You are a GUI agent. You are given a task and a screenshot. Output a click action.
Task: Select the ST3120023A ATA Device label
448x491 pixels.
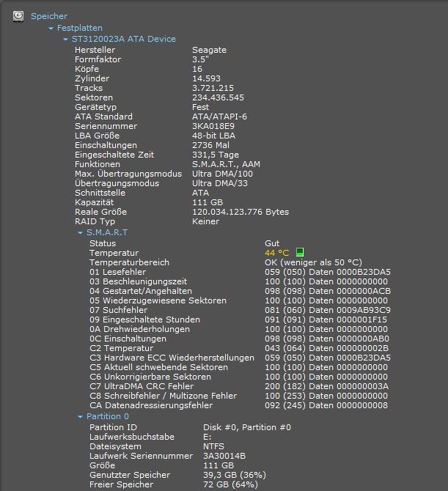(x=123, y=39)
